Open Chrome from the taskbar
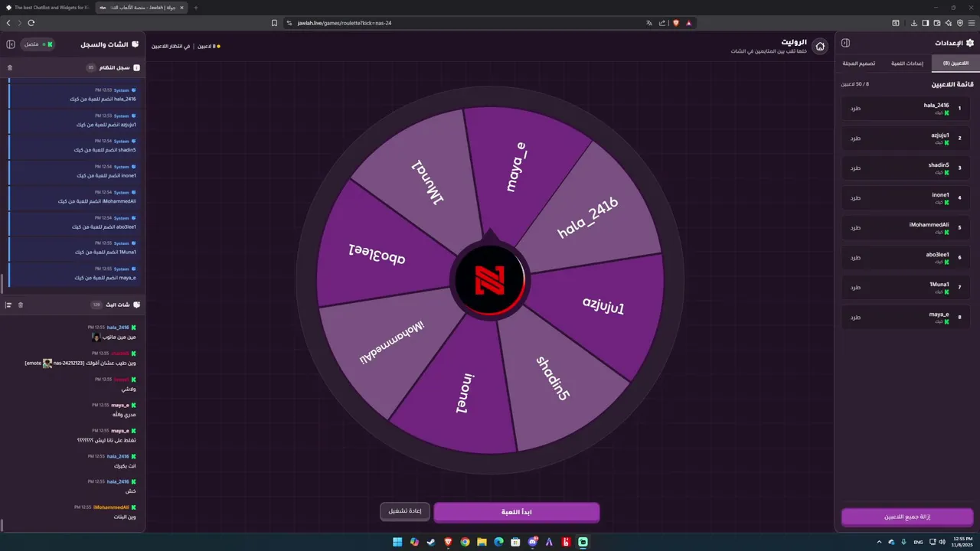Image resolution: width=980 pixels, height=551 pixels. [465, 542]
